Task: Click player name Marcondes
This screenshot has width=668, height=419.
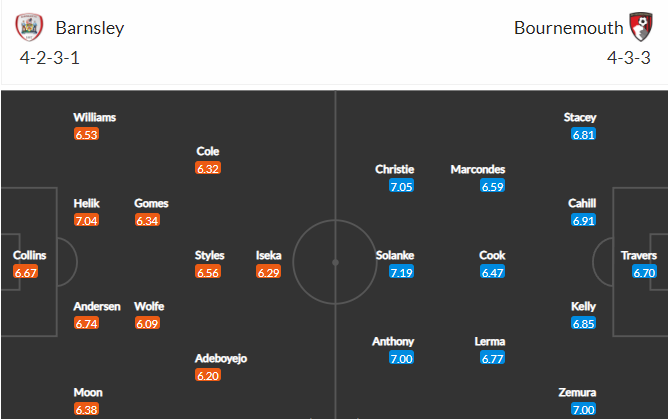Action: [478, 169]
